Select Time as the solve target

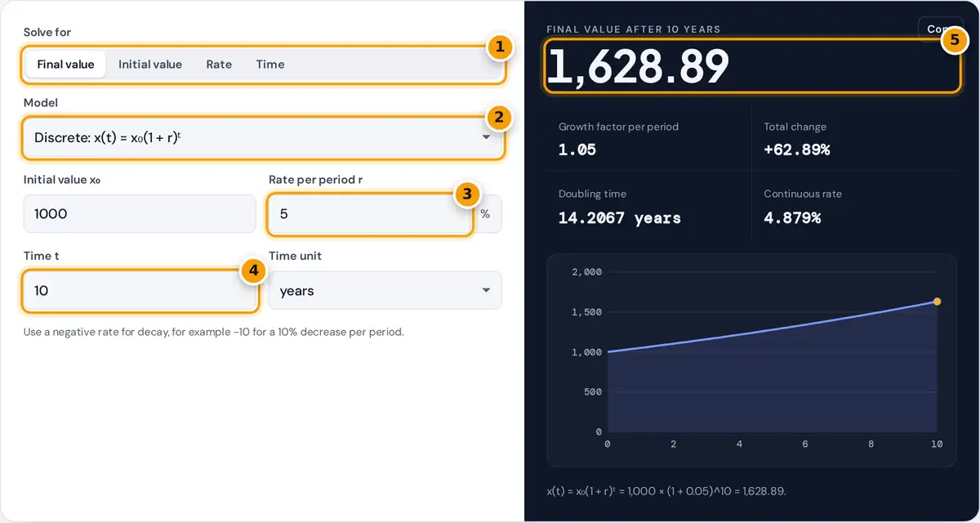pos(270,65)
